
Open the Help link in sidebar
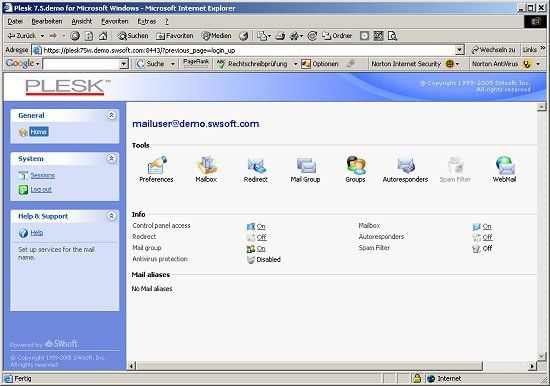[37, 233]
